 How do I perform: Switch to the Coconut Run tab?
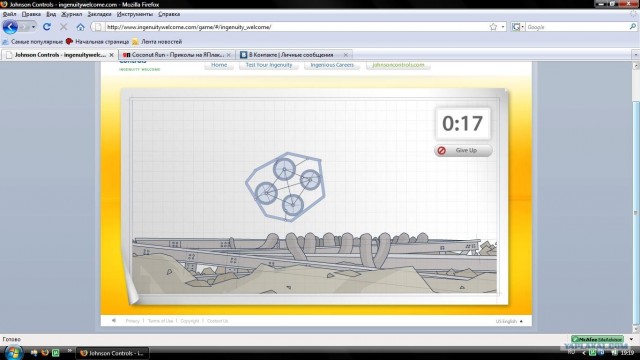click(177, 55)
